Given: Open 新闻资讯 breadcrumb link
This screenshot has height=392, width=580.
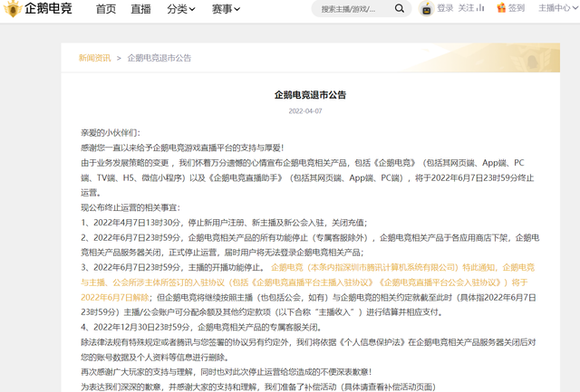Looking at the screenshot, I should click(x=94, y=58).
